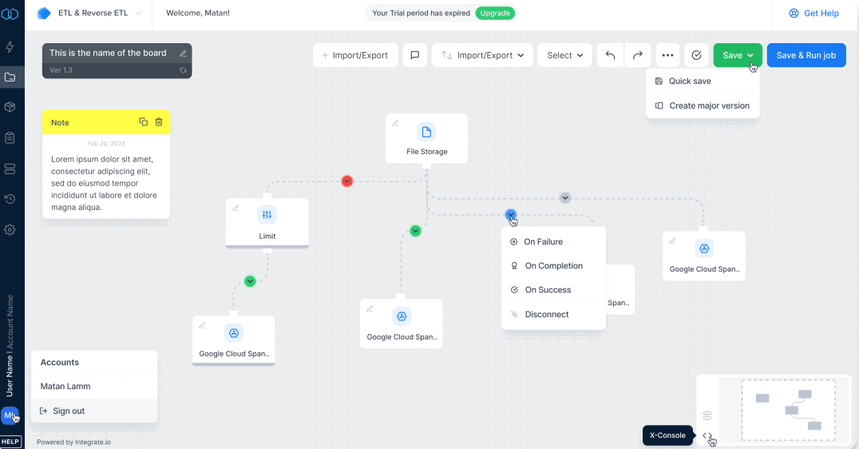Viewport: 859px width, 449px height.
Task: Click the three-dots more options button
Action: 668,55
